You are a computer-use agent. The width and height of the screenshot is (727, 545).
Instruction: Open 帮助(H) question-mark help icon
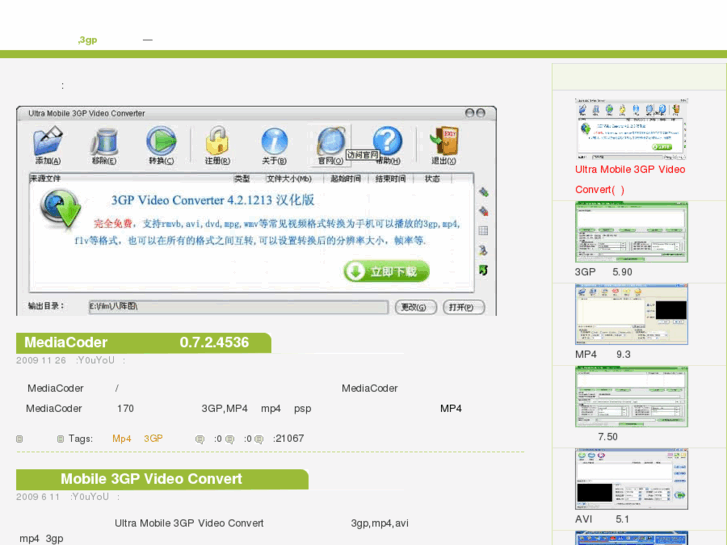(388, 141)
